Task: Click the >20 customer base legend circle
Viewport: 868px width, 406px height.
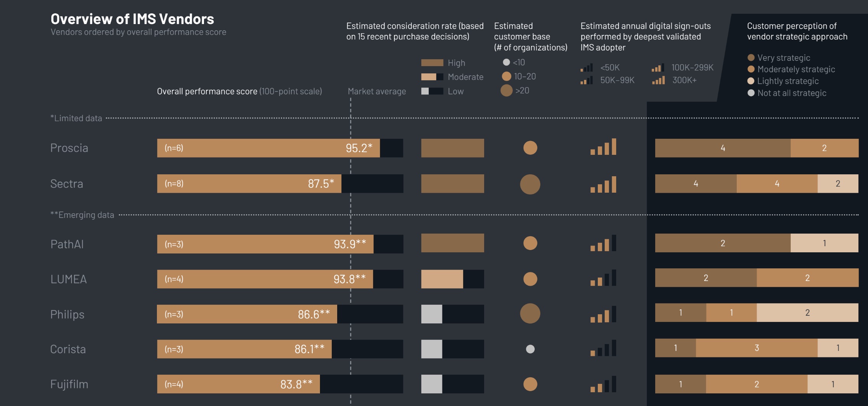Action: pyautogui.click(x=506, y=91)
